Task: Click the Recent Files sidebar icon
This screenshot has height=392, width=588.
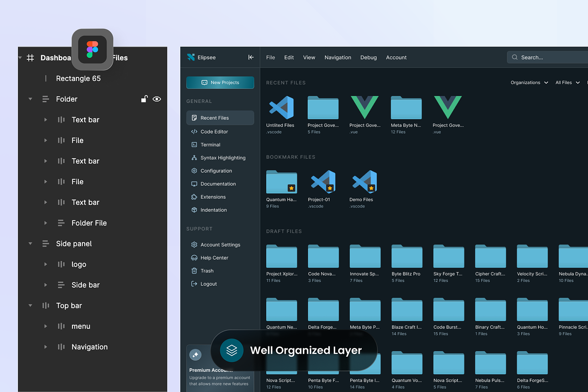Action: 194,118
